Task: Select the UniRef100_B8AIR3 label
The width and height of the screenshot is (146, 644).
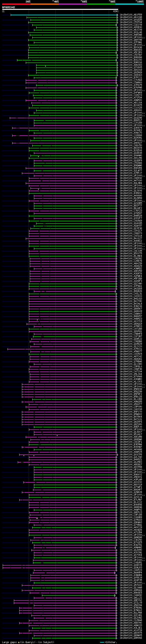Action: click(x=131, y=50)
